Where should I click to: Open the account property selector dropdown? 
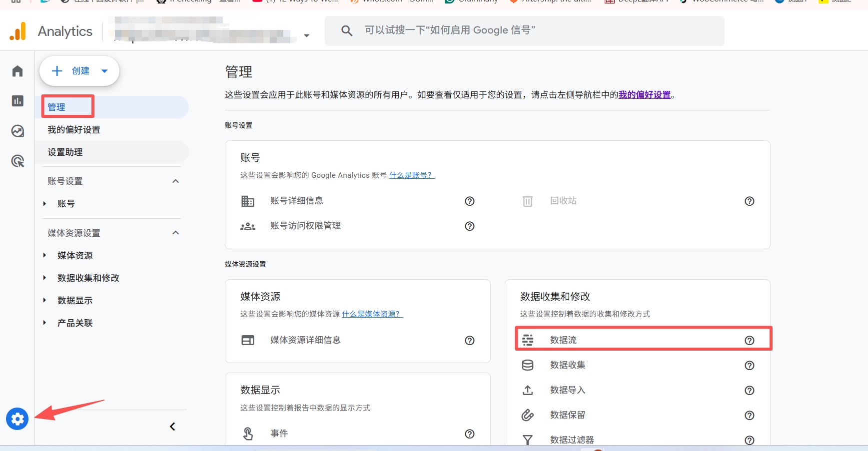click(x=306, y=35)
